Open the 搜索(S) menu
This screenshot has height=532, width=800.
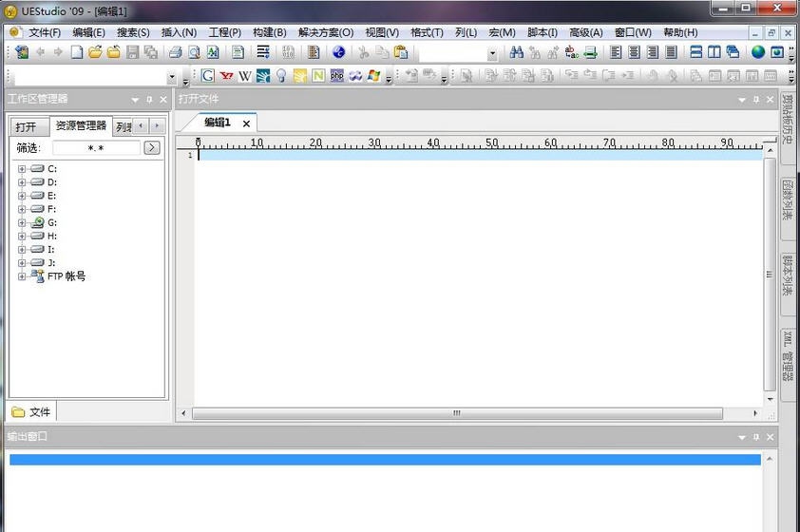point(133,32)
